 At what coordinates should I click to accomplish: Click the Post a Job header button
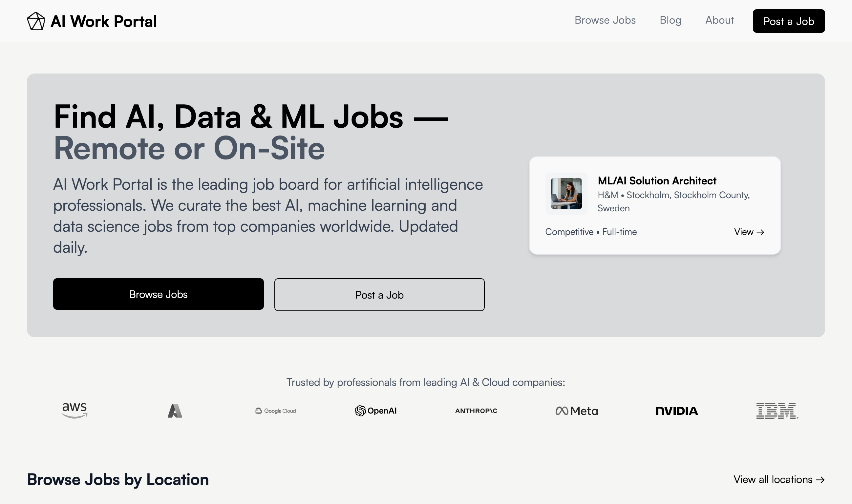pyautogui.click(x=788, y=21)
